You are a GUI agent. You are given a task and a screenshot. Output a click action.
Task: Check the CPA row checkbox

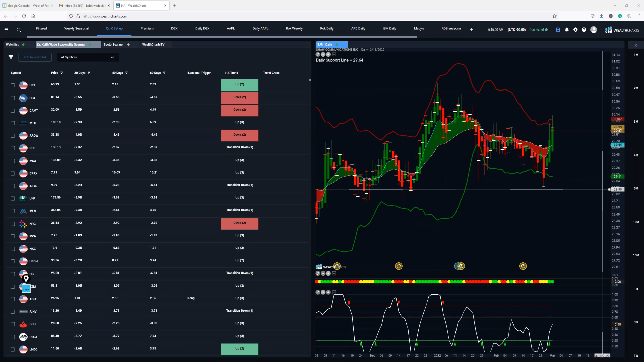point(13,98)
